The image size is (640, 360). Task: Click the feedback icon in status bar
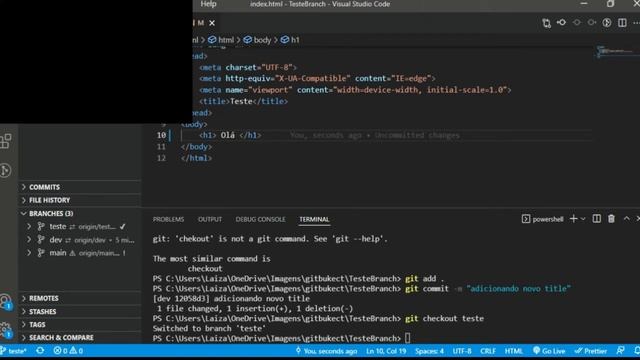pos(620,351)
